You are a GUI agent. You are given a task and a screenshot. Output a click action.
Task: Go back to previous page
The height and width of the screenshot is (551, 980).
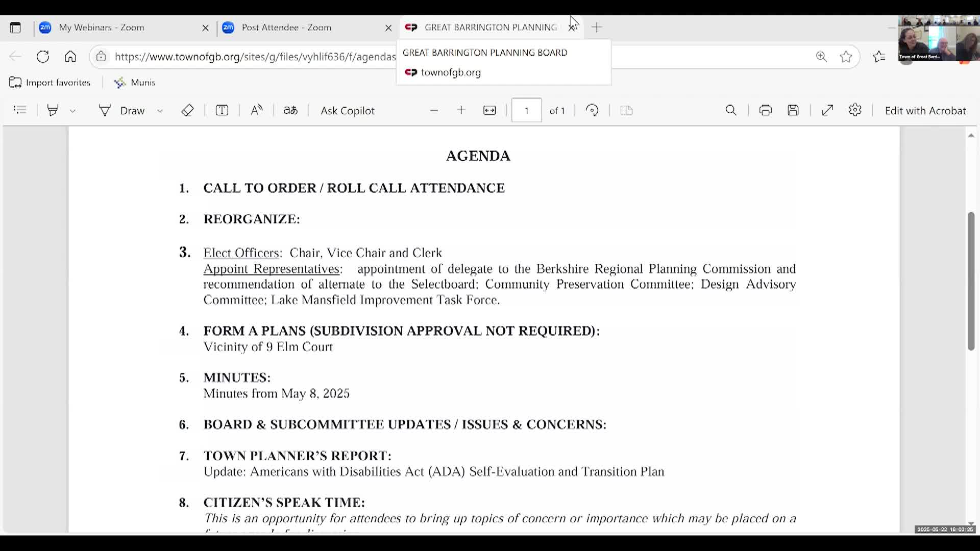tap(15, 57)
